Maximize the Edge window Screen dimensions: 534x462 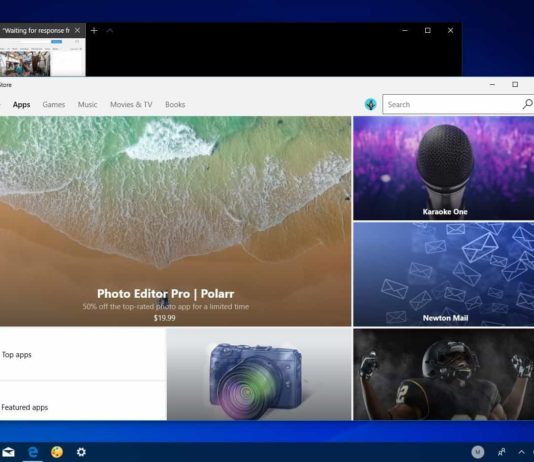click(x=428, y=30)
